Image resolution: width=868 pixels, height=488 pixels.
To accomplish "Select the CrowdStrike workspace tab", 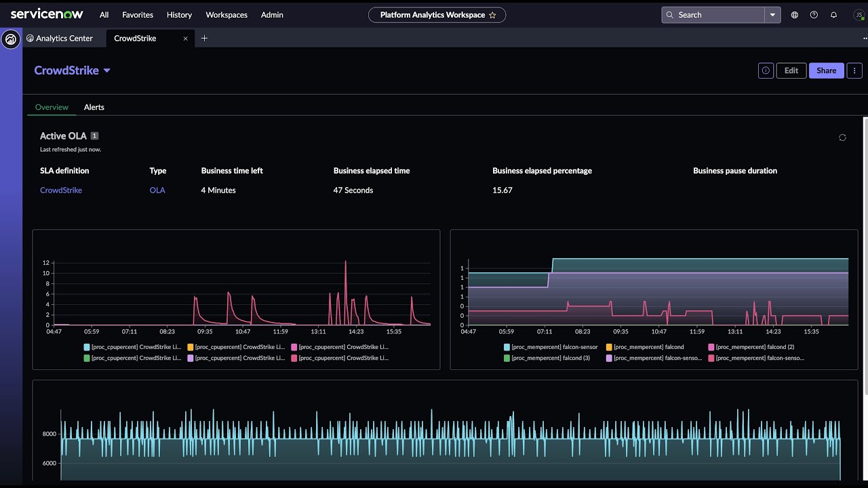I will click(135, 39).
